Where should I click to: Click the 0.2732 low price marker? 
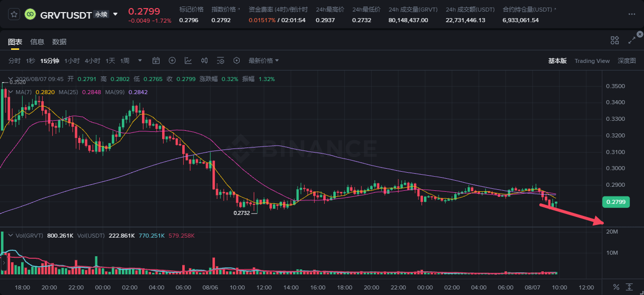click(242, 213)
